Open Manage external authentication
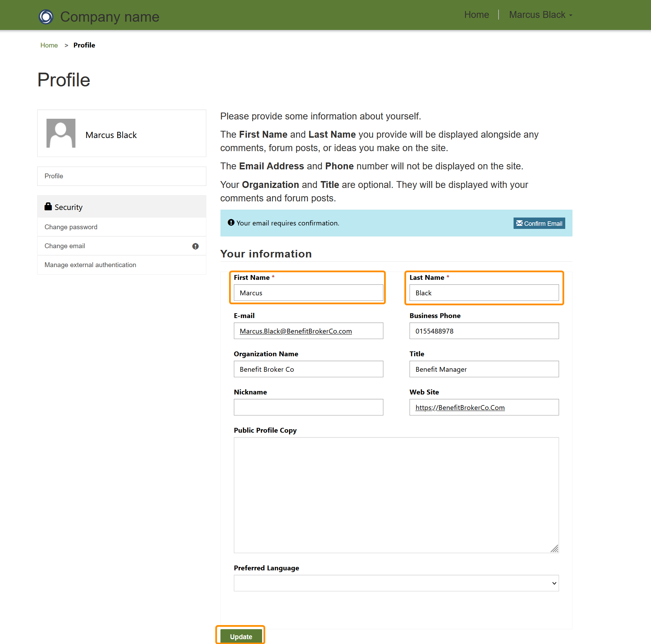The image size is (651, 644). click(90, 265)
